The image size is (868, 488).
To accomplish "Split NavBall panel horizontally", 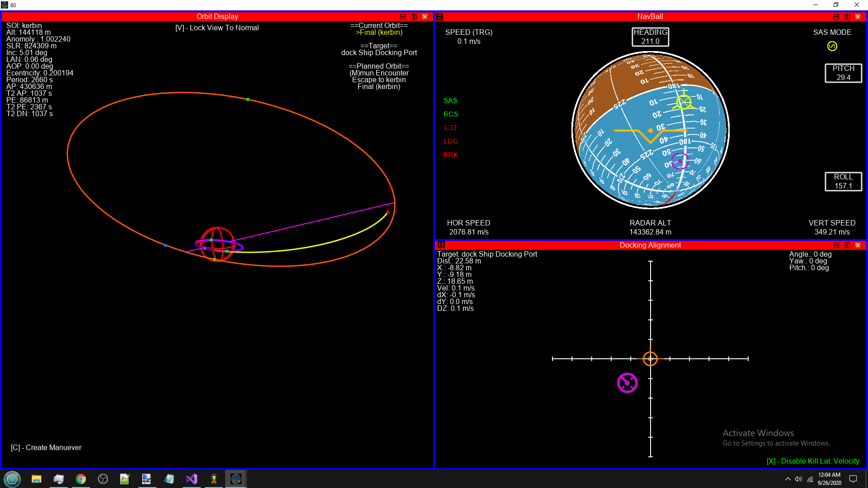I will (x=836, y=17).
